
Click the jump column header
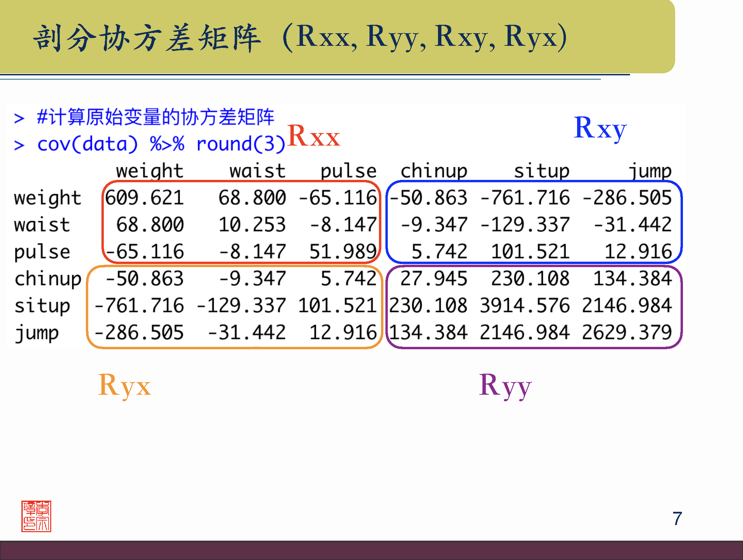[x=650, y=171]
